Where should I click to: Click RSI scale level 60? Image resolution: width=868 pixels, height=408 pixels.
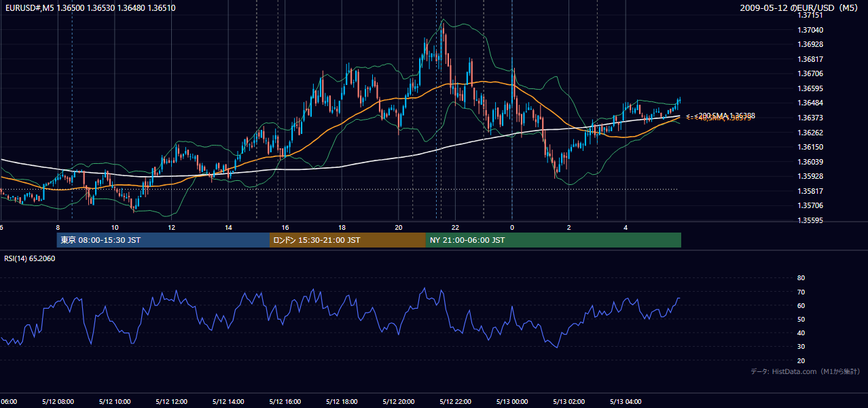(801, 305)
